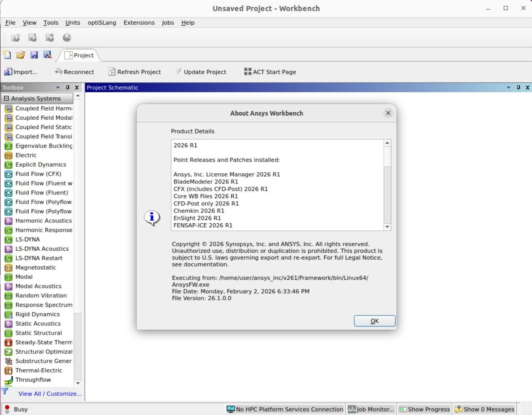The image size is (532, 415).
Task: Select the Magnetostatic icon
Action: tap(8, 267)
